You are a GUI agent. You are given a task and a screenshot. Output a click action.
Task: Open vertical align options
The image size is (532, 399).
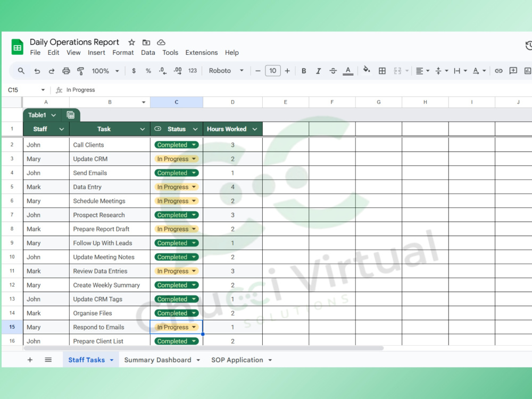442,71
